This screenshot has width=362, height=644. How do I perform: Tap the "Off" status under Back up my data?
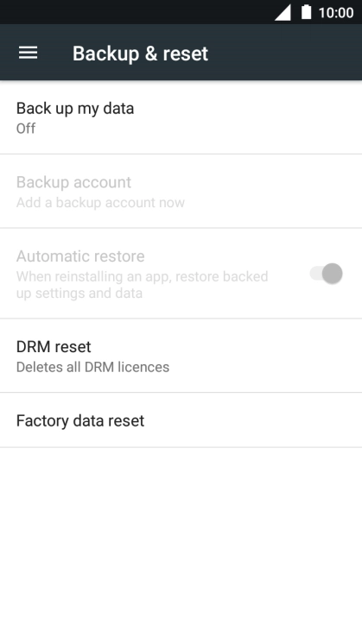(x=25, y=129)
